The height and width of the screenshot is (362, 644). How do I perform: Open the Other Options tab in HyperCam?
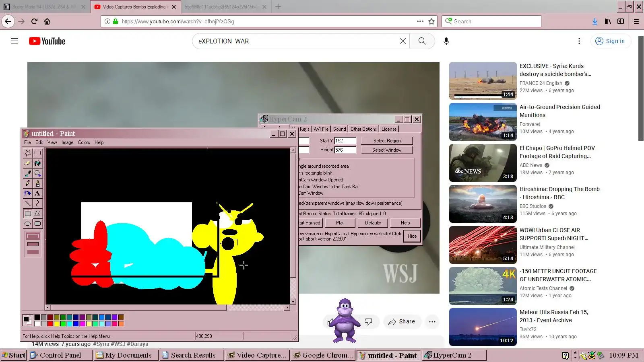[x=364, y=129]
